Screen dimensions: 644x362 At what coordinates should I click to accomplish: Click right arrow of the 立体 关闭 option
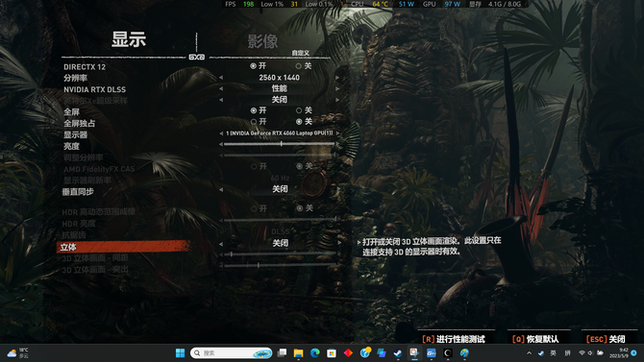339,243
